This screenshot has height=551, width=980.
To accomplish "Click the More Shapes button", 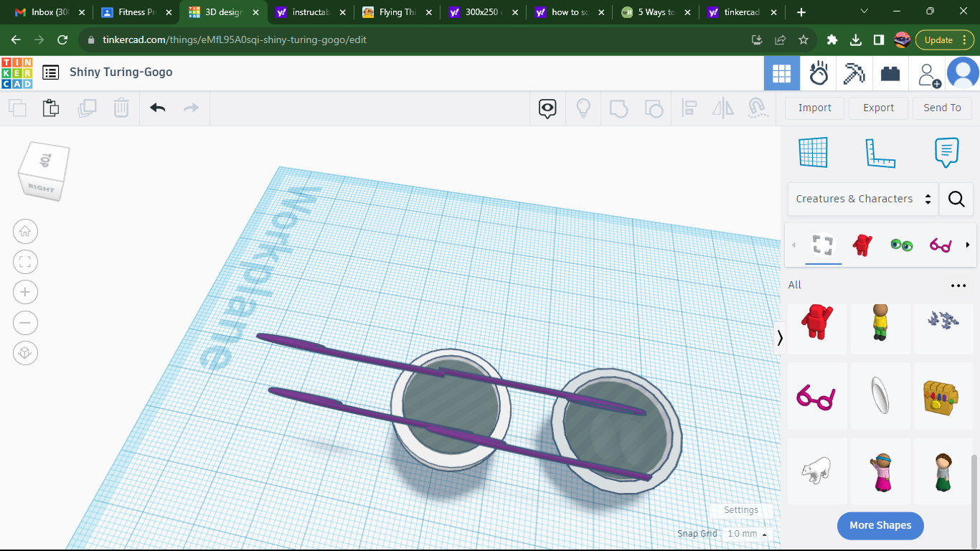I will 880,525.
